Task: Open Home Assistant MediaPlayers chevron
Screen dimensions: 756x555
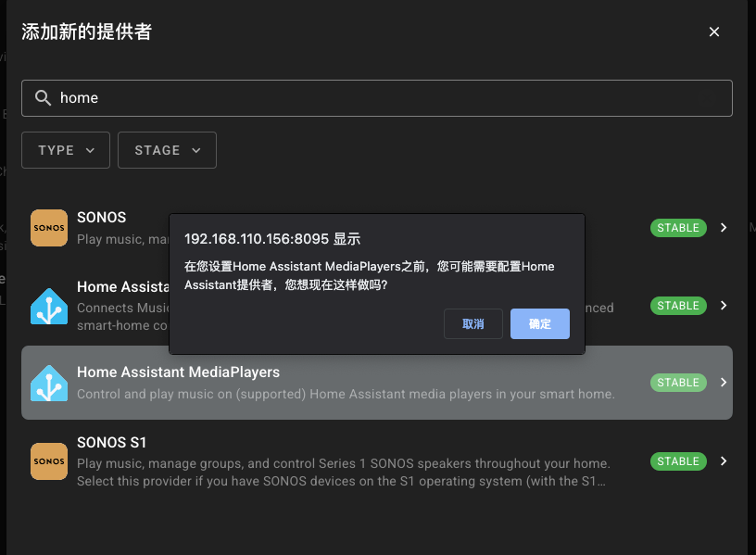Action: (x=724, y=383)
